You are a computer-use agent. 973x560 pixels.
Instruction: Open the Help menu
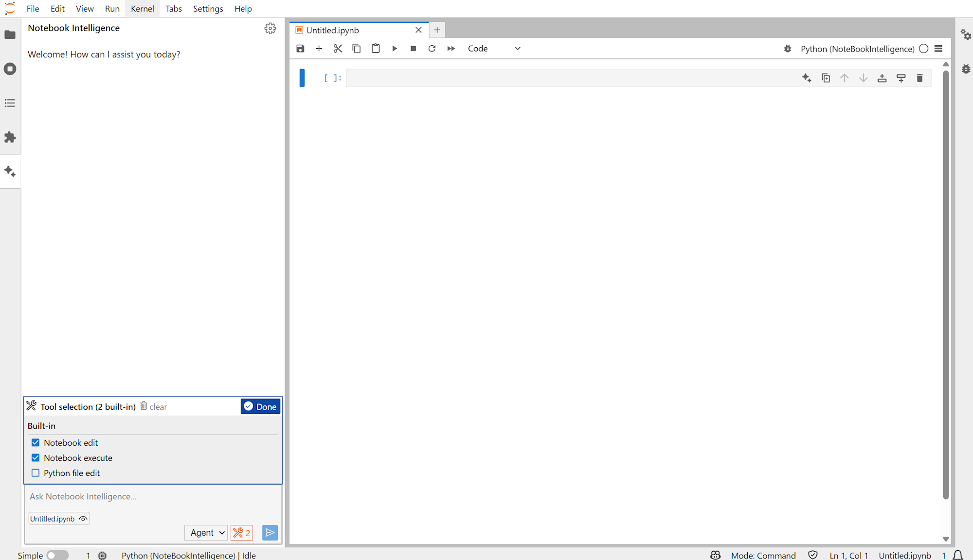pos(243,9)
